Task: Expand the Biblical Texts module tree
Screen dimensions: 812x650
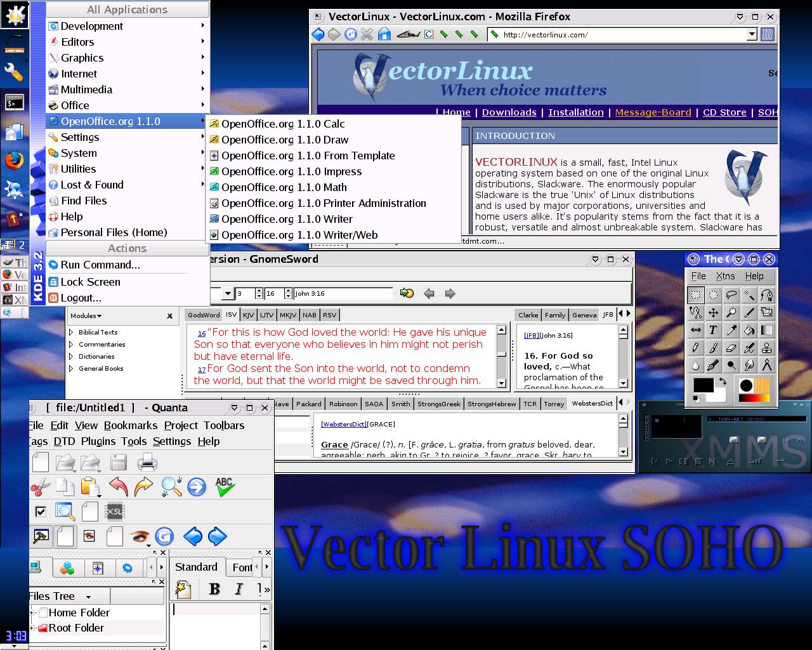Action: (71, 332)
